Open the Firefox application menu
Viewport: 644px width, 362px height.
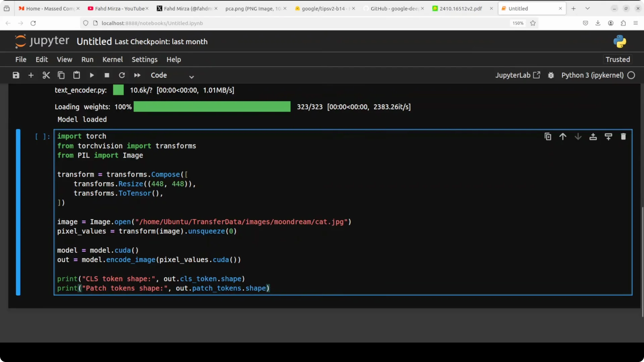[x=635, y=23]
